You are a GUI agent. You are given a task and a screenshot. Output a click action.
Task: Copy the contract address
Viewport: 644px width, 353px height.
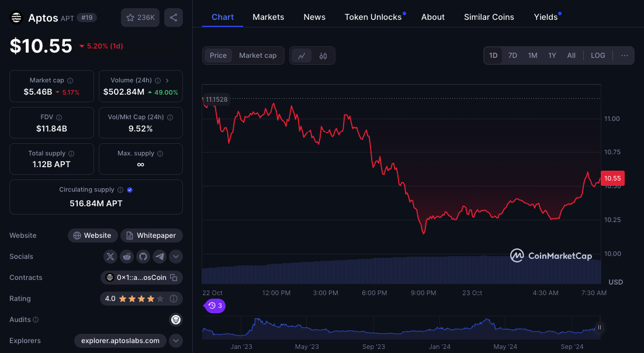pos(174,278)
